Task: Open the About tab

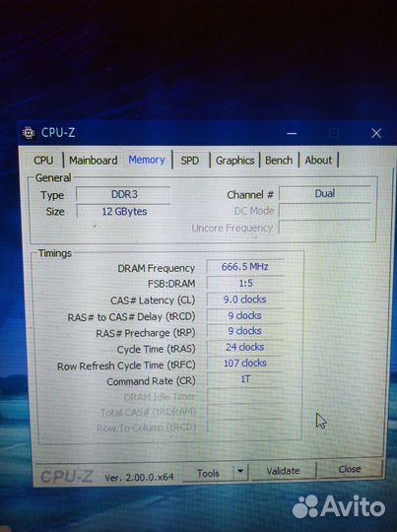Action: (x=318, y=160)
